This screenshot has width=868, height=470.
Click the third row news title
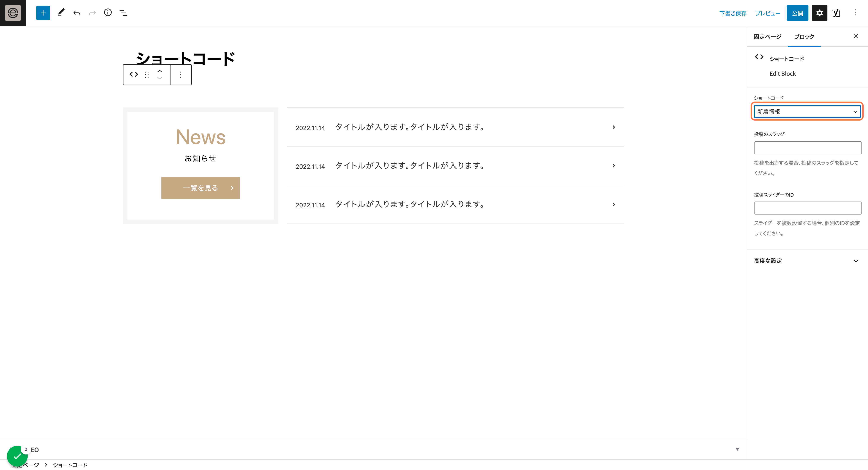tap(410, 204)
